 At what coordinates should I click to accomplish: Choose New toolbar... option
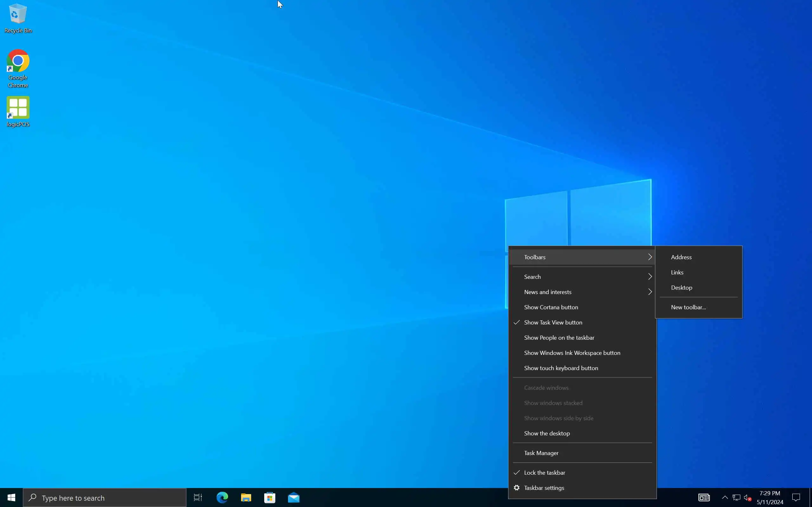tap(688, 307)
